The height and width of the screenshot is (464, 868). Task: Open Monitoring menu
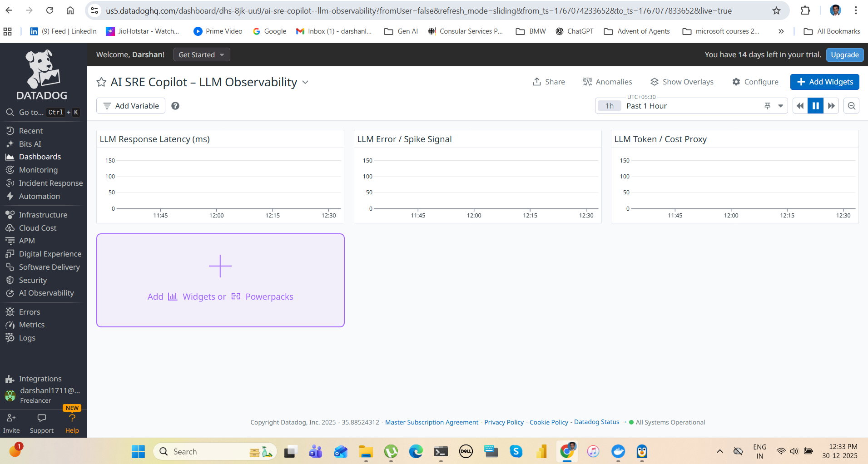[x=38, y=170]
